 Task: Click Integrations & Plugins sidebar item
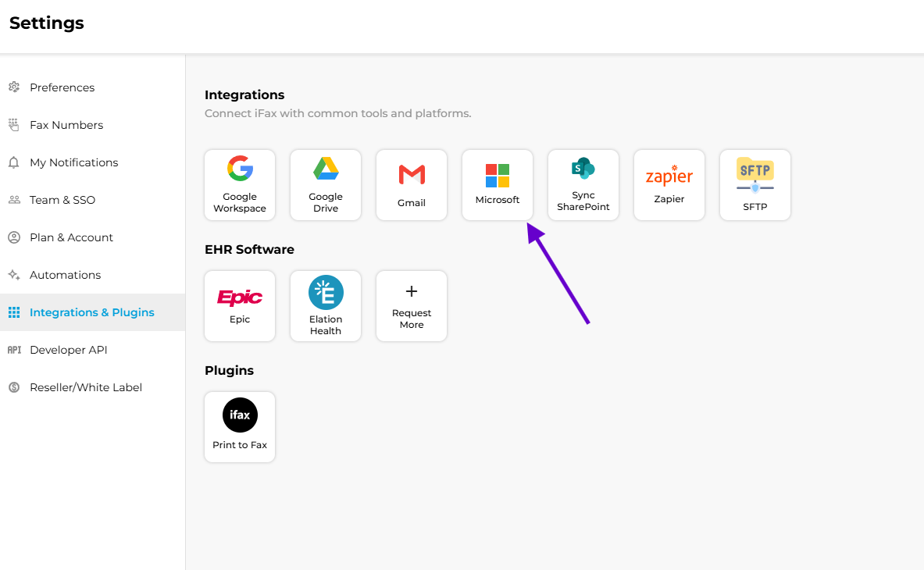tap(91, 312)
